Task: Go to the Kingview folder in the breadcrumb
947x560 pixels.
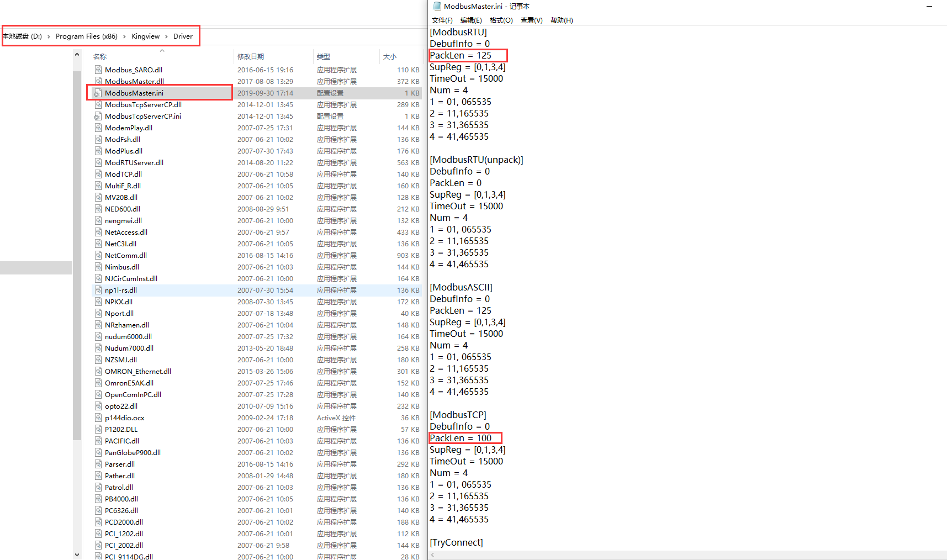Action: click(x=145, y=36)
